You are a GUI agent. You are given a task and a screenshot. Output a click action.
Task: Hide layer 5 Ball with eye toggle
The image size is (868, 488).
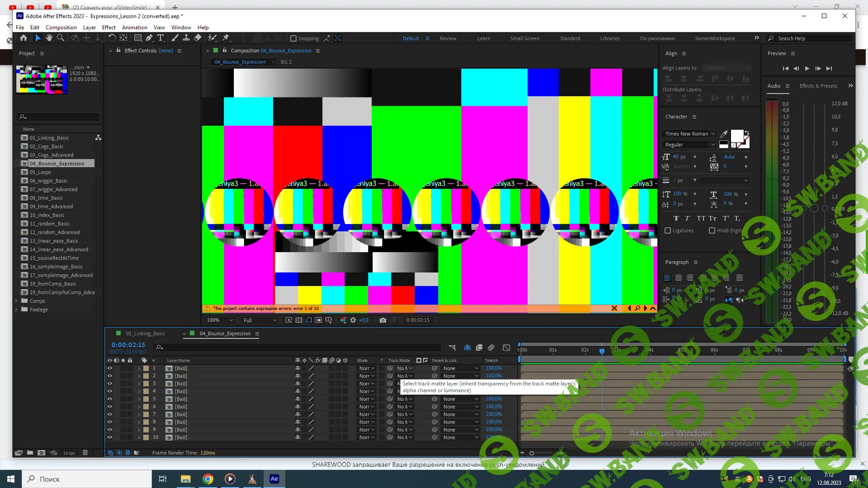109,399
